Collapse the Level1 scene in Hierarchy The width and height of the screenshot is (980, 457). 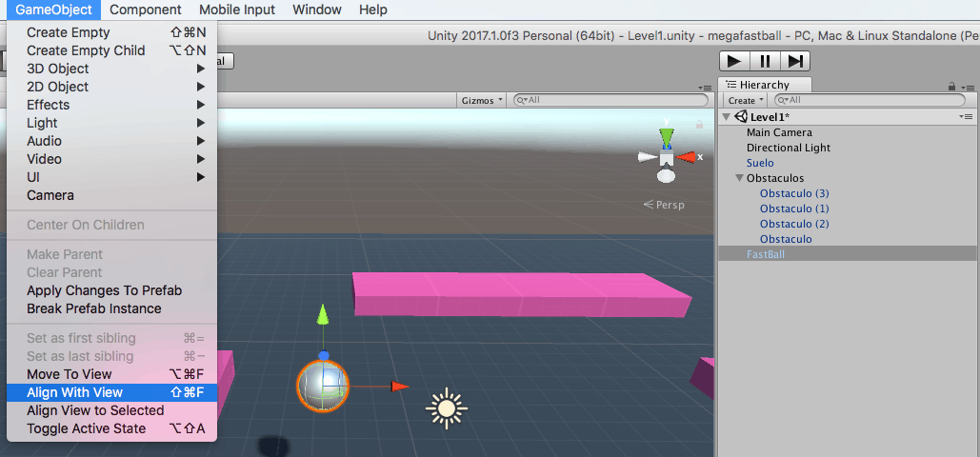pyautogui.click(x=727, y=117)
